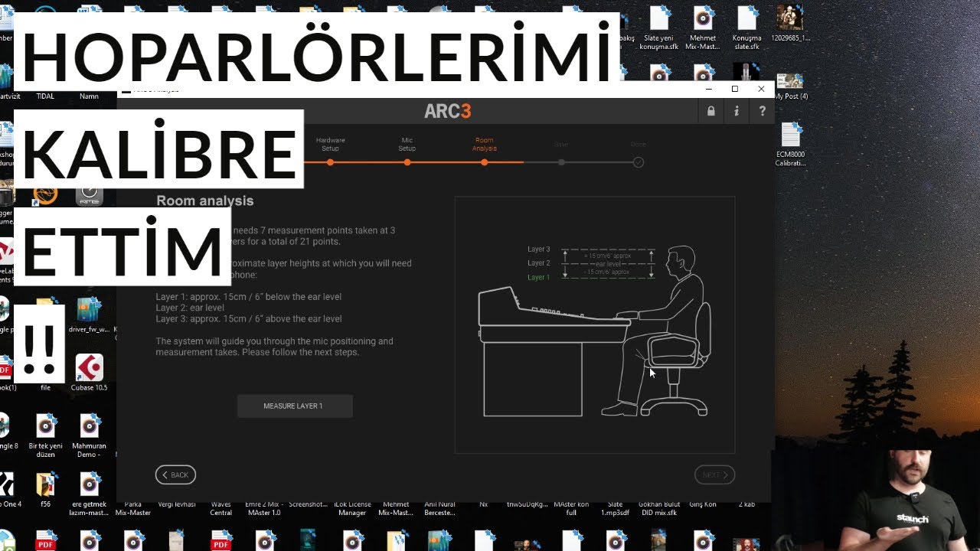Select the driver_fw_w... desktop icon
Image resolution: width=980 pixels, height=551 pixels.
point(90,316)
